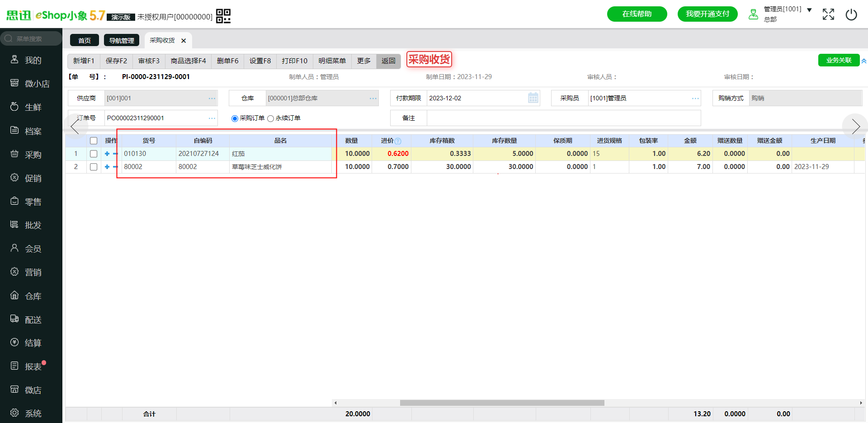Focus the 菜单搜索 search field
Screen dimensions: 868x423
click(x=31, y=38)
